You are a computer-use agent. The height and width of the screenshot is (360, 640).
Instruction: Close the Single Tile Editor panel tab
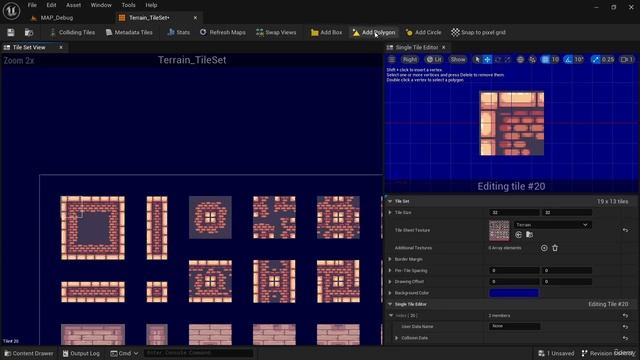coord(444,47)
